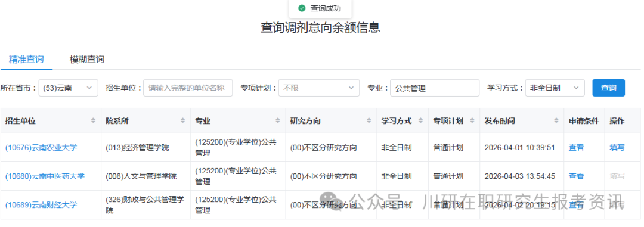Switch to the 模糊查询 tab
The image size is (644, 227).
[87, 60]
